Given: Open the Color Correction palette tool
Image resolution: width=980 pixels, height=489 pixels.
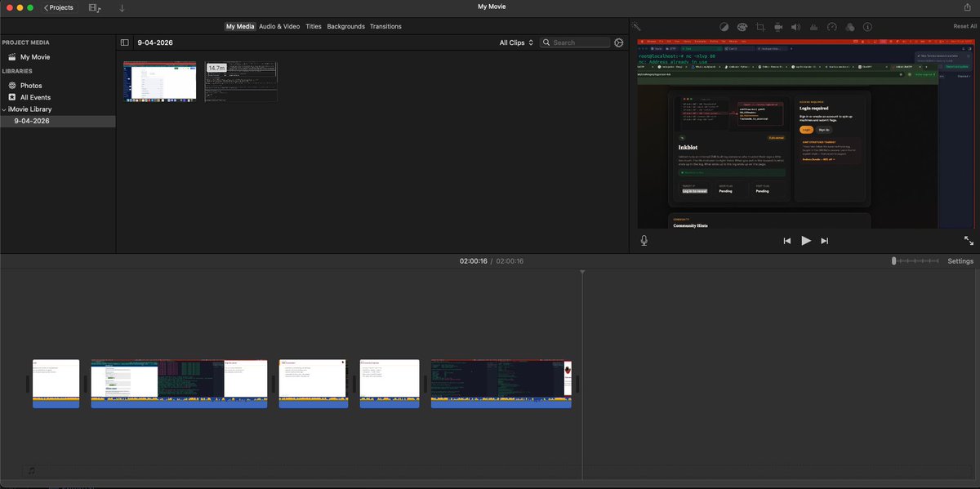Looking at the screenshot, I should click(x=742, y=27).
